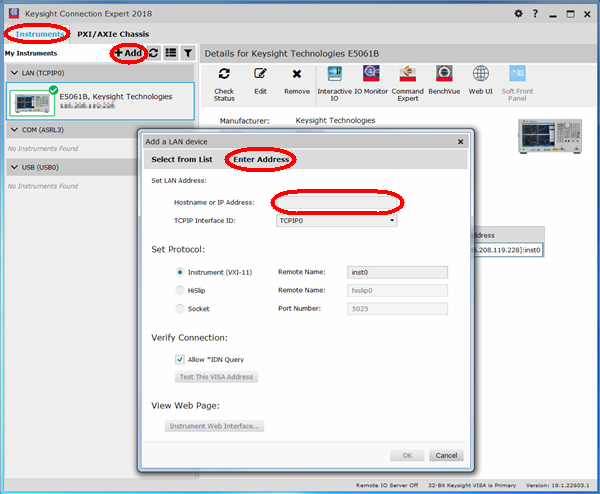The image size is (600, 494).
Task: Click Instrument Web Interface button
Action: pyautogui.click(x=214, y=426)
